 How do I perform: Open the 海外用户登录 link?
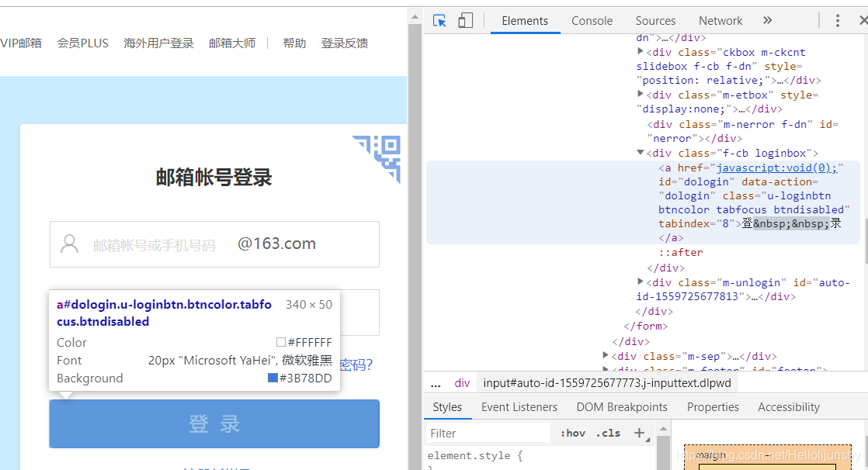[158, 43]
